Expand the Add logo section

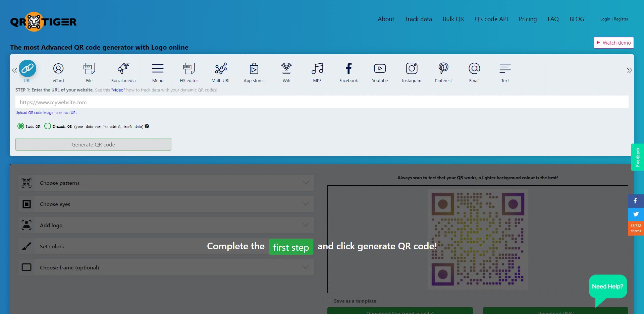pyautogui.click(x=166, y=225)
